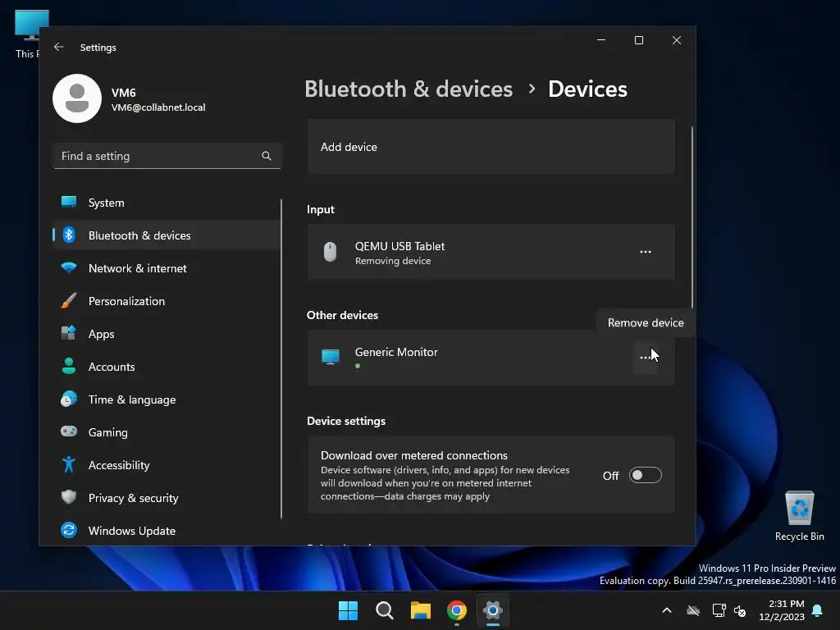This screenshot has width=840, height=630.
Task: Click the muted volume tray icon
Action: click(741, 610)
